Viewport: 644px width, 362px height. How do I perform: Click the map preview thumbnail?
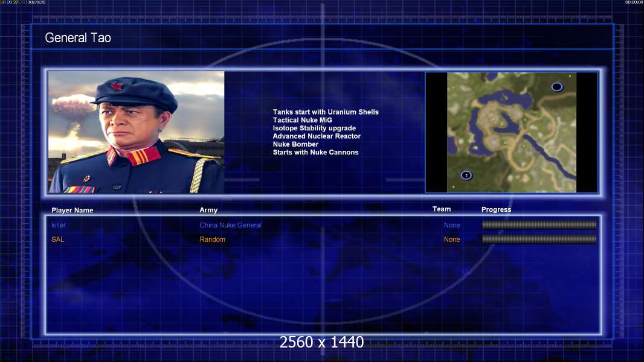pos(511,132)
